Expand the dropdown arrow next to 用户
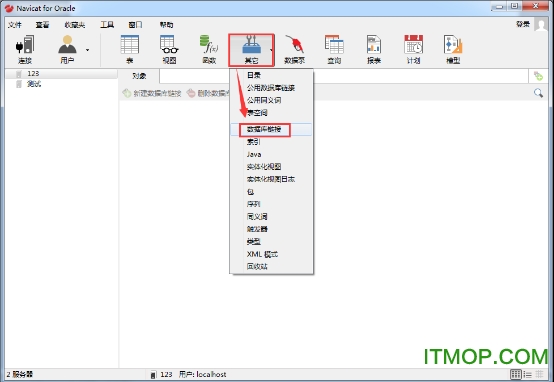554x382 pixels. 87,50
